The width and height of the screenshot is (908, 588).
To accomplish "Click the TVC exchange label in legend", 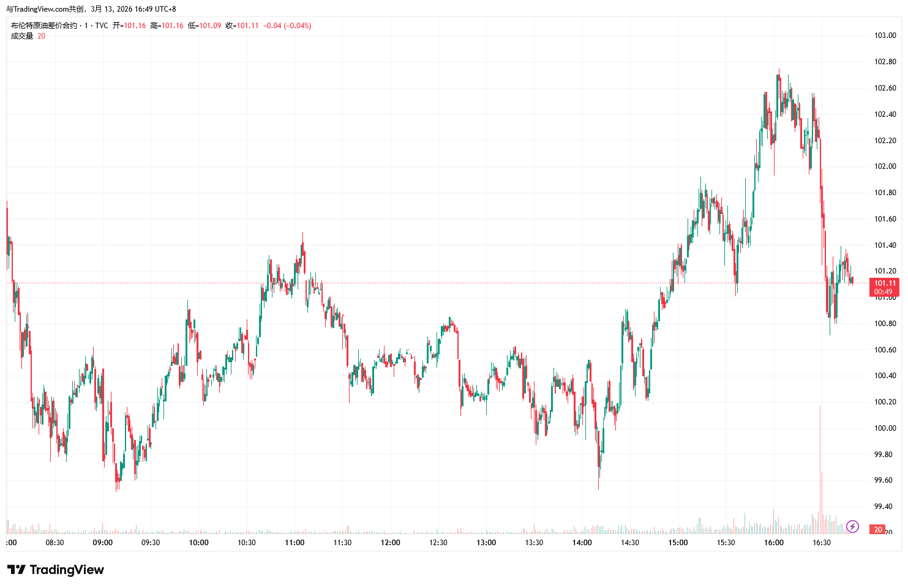I will click(x=102, y=26).
